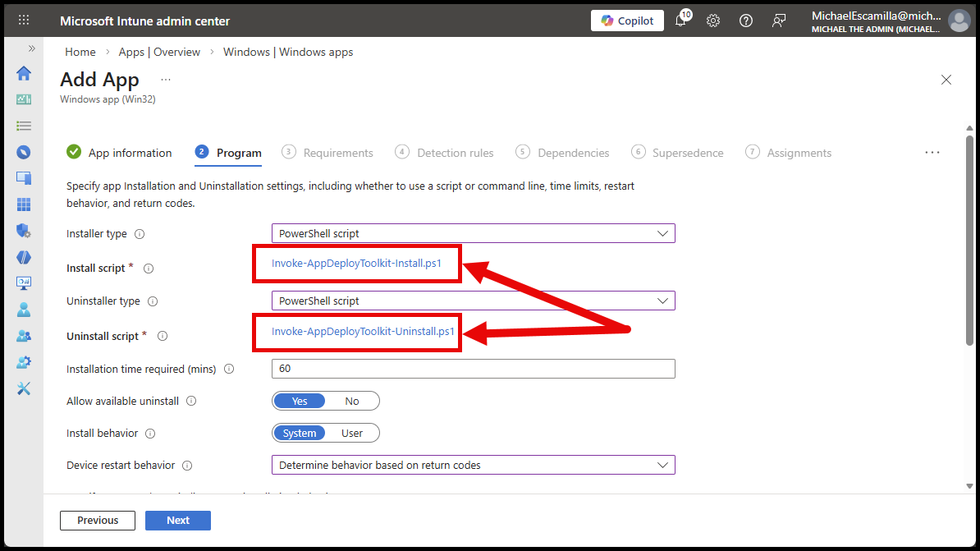Screen dimensions: 980x551
Task: Open the Settings gear icon
Action: point(713,21)
